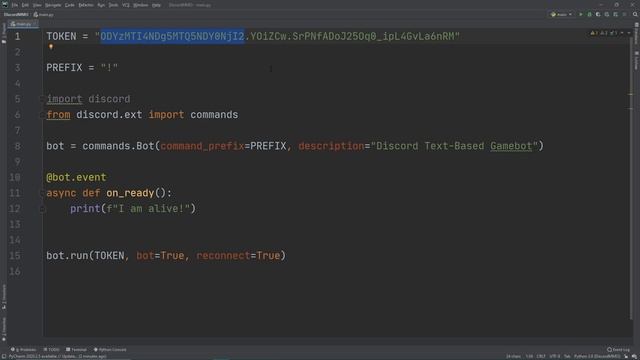Viewport: 640px width, 360px height.
Task: Open the Event Log
Action: tap(618, 349)
